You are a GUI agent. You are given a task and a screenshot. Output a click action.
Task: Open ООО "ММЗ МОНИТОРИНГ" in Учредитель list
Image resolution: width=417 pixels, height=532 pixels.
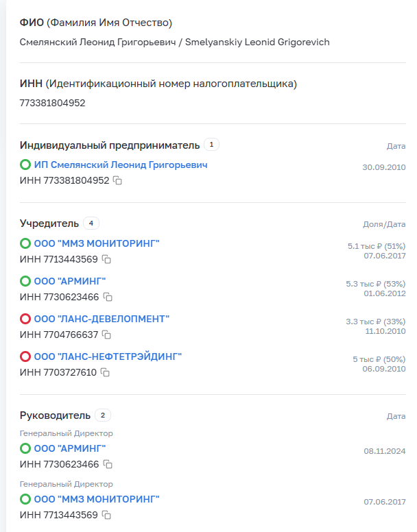(x=97, y=243)
